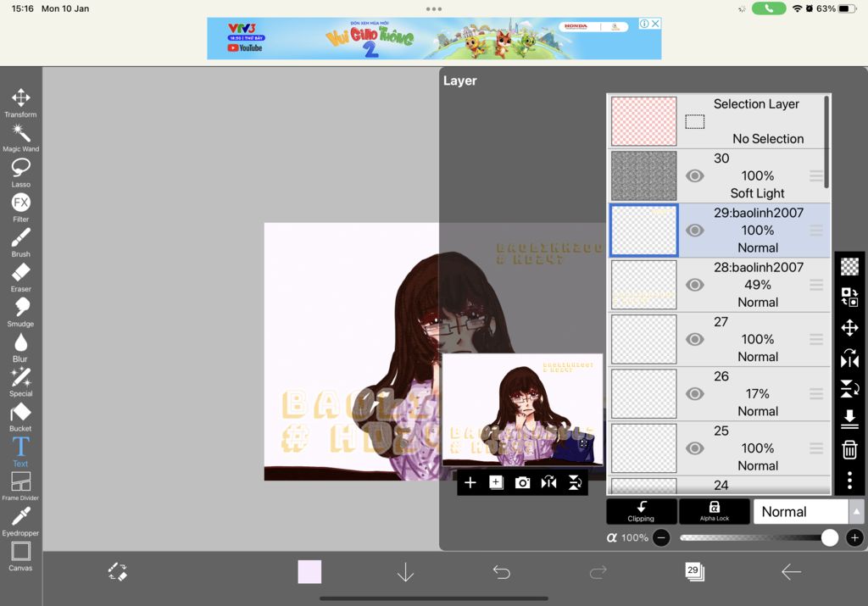Tap the undo arrow
Screen dimensions: 868x606
tap(502, 572)
